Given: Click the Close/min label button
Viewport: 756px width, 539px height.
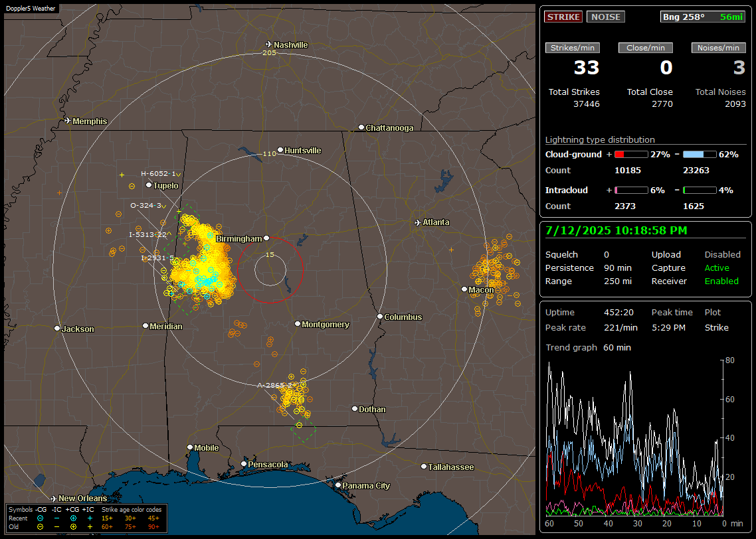Looking at the screenshot, I should (646, 48).
